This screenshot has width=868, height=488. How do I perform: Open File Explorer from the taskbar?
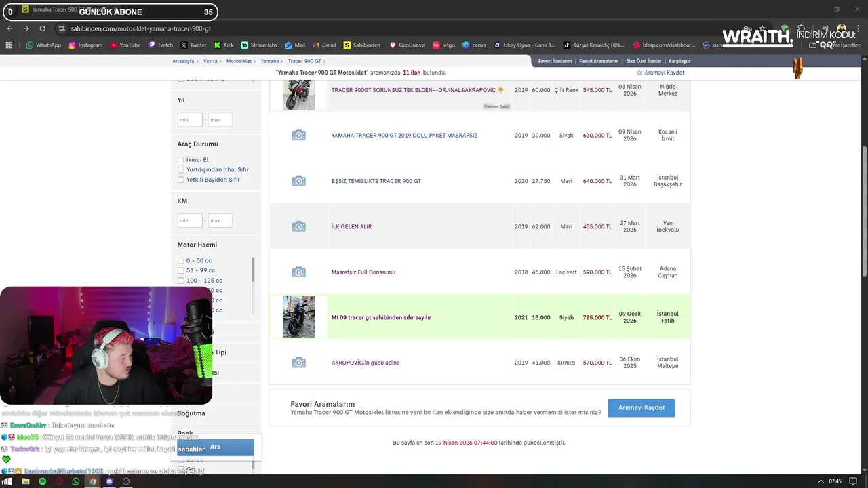click(25, 481)
